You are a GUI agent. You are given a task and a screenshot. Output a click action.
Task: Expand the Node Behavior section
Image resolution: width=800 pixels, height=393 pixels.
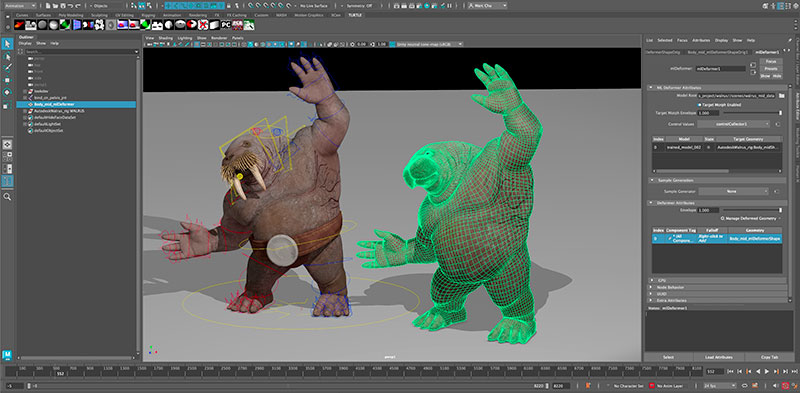click(x=652, y=287)
